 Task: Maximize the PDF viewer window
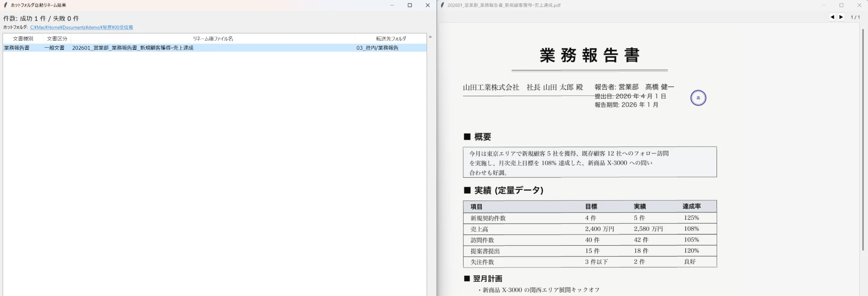842,5
